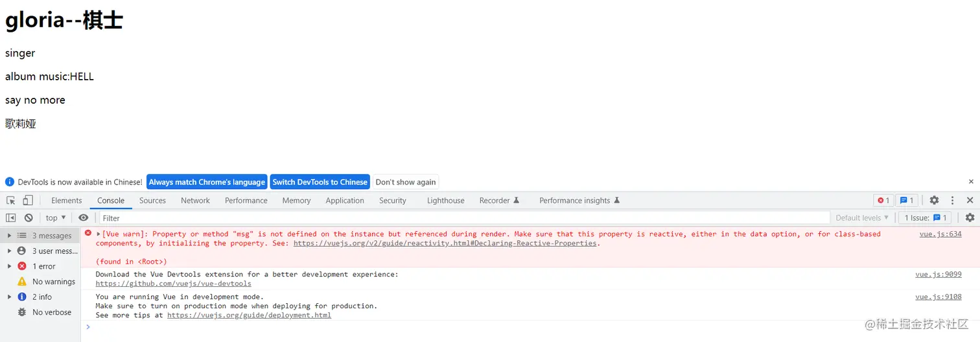The height and width of the screenshot is (342, 980).
Task: Open the Performance insights tab
Action: click(x=579, y=201)
